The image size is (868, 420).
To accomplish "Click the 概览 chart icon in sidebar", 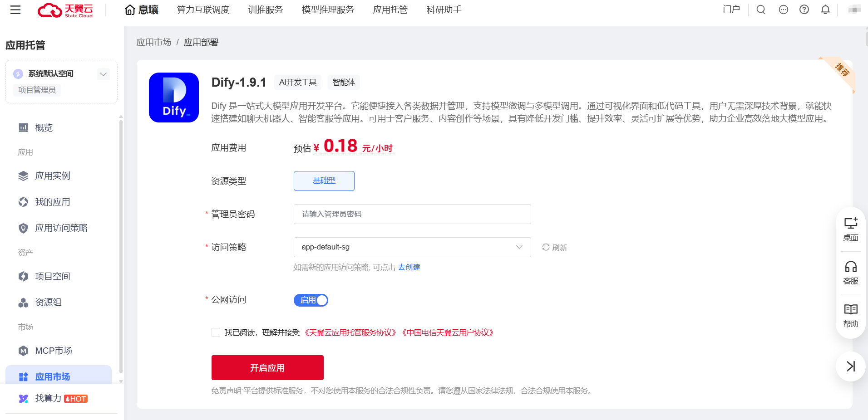I will (23, 127).
